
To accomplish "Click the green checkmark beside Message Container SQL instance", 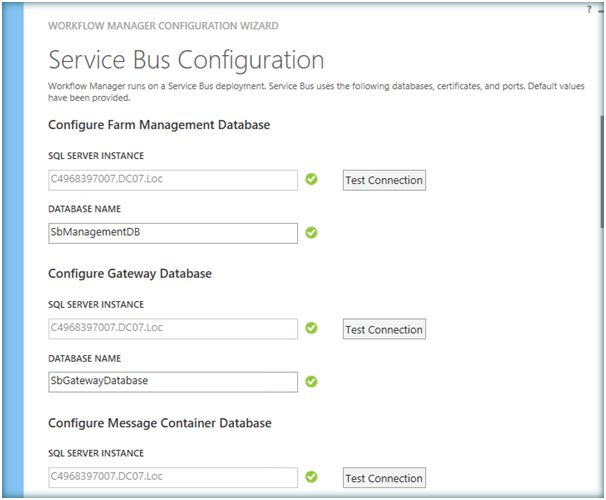I will 311,477.
